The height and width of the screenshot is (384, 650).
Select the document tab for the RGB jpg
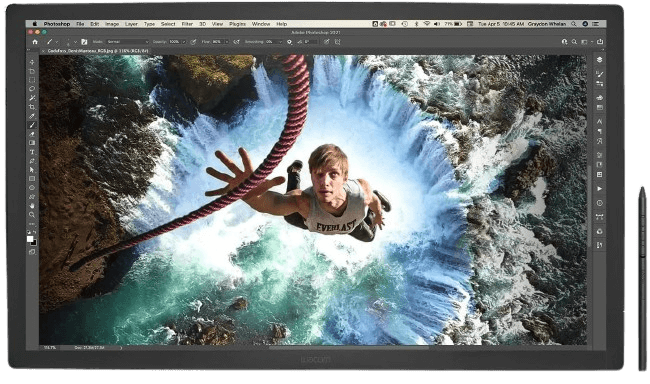(x=98, y=51)
